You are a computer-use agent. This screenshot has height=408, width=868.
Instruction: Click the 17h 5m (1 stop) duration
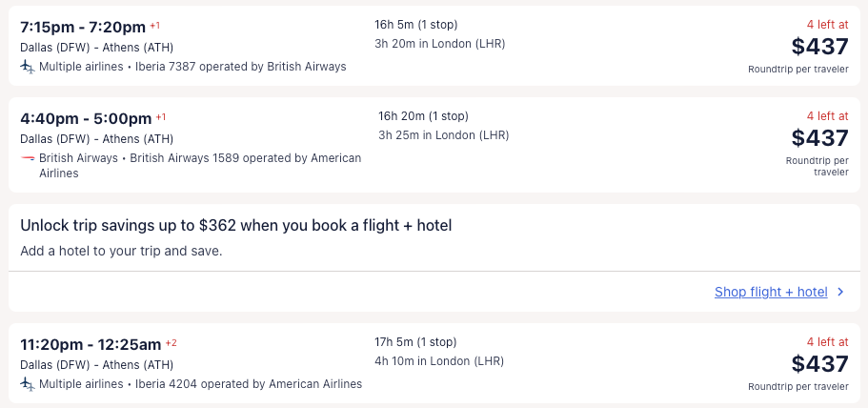415,341
